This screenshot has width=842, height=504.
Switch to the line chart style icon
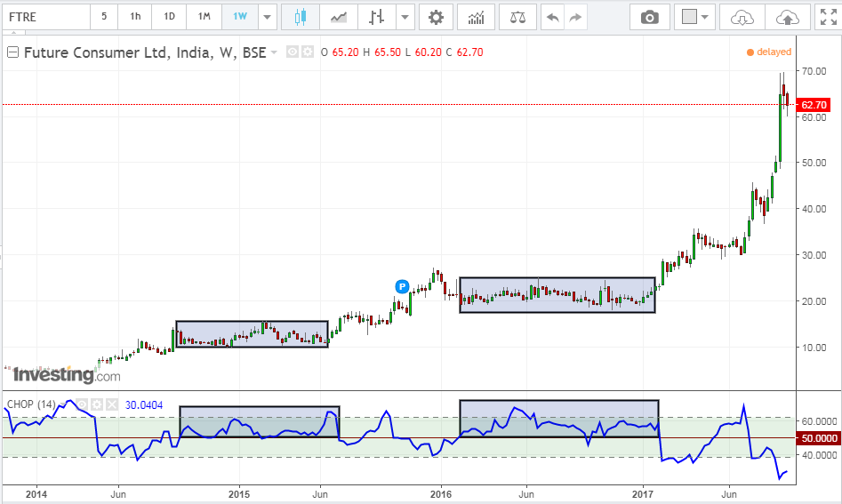338,17
